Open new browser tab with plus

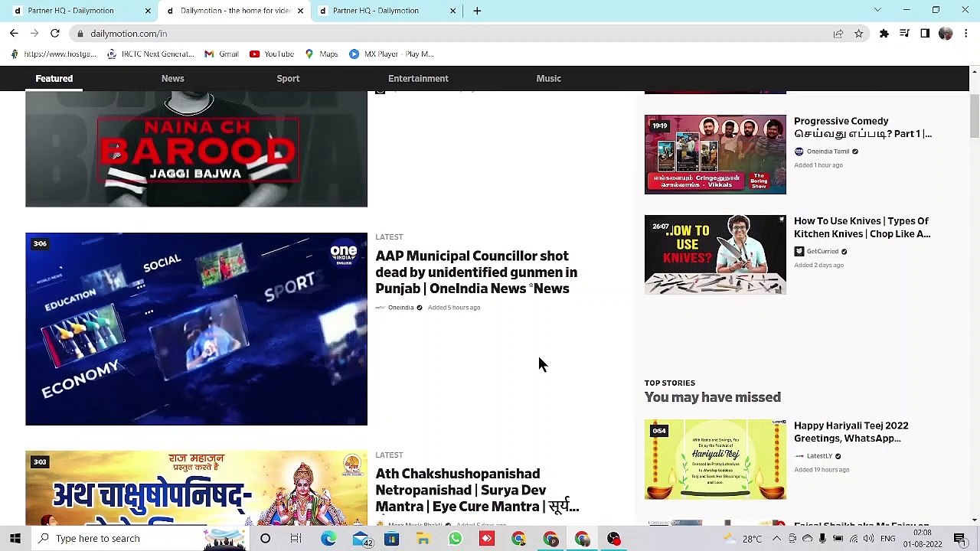477,11
